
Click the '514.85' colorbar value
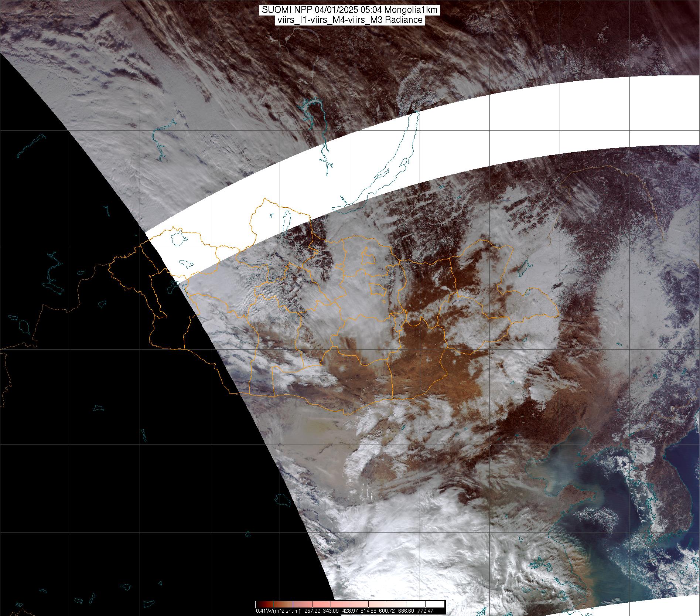click(368, 611)
